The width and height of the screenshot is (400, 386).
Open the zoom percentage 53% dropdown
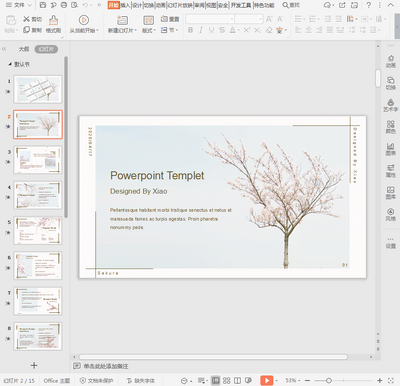[x=293, y=380]
